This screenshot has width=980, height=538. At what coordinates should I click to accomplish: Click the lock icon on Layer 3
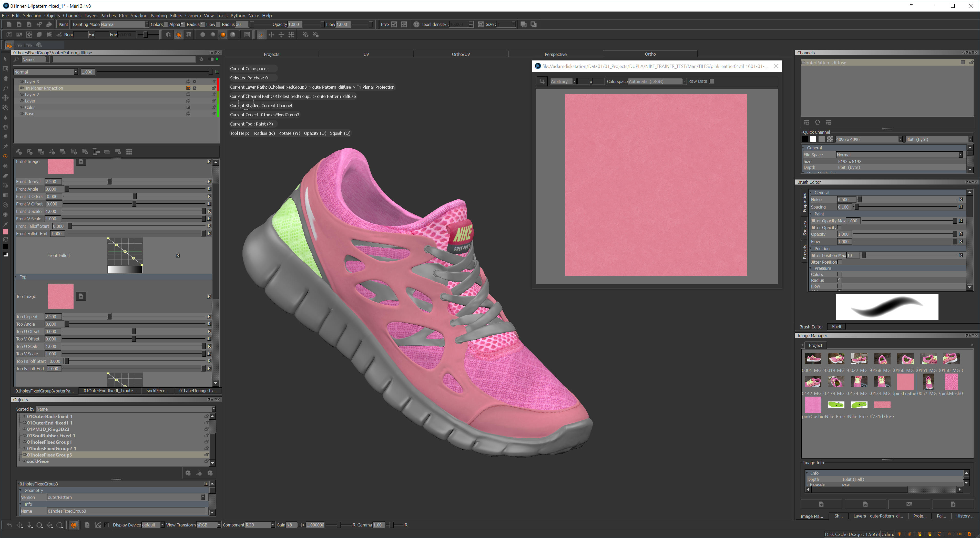click(x=213, y=82)
